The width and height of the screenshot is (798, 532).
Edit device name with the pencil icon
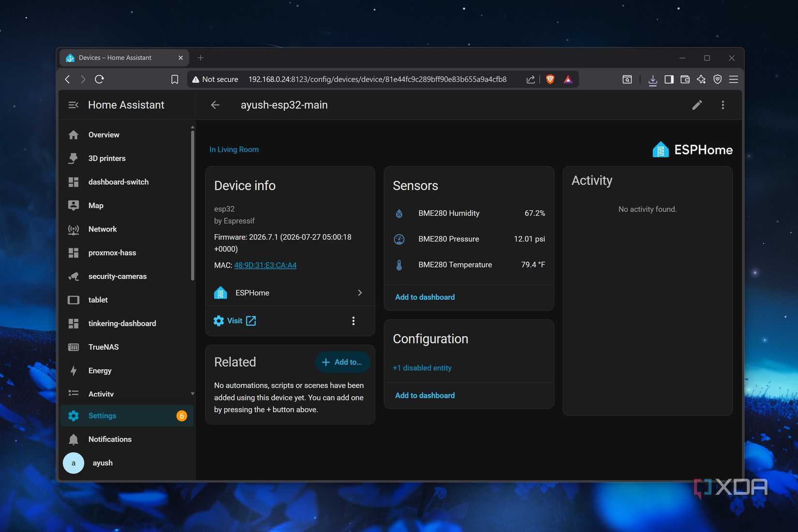click(x=697, y=105)
